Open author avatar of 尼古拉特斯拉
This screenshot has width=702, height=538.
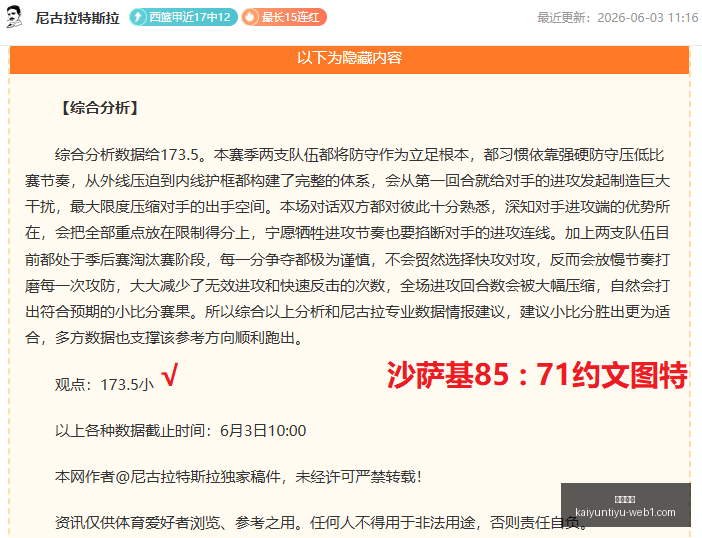(x=15, y=17)
